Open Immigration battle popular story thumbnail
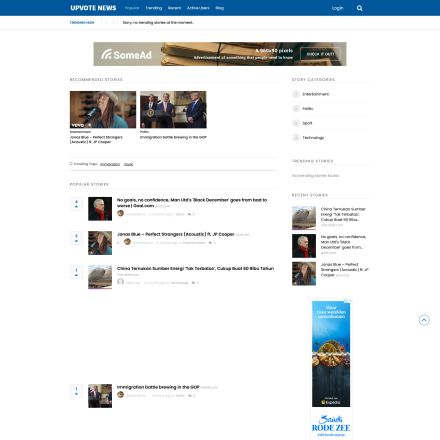Screen dimensions: 440x440 tap(100, 396)
